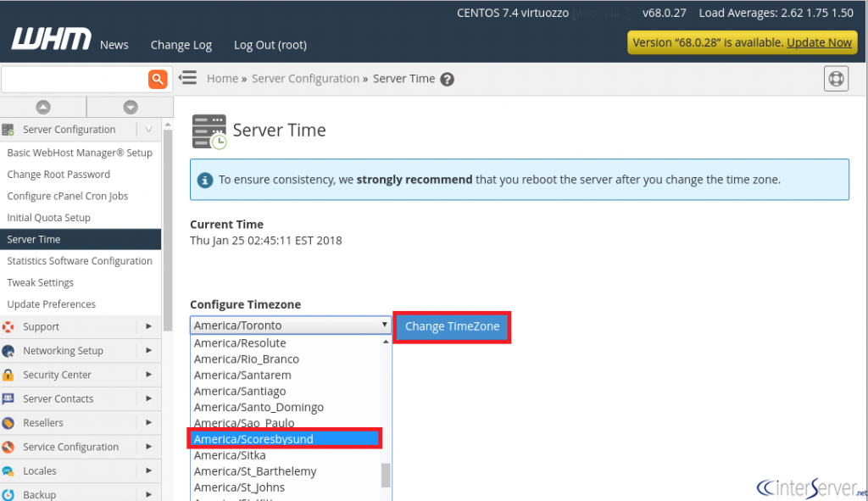Click the orange search button
The image size is (868, 501).
pyautogui.click(x=158, y=79)
